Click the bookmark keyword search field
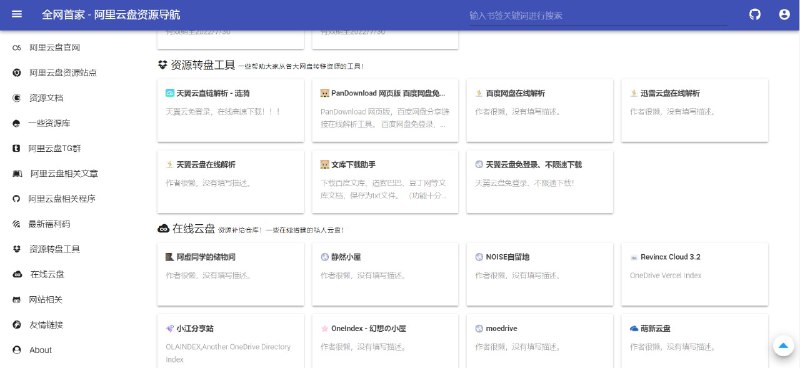Image resolution: width=800 pixels, height=368 pixels. (598, 16)
